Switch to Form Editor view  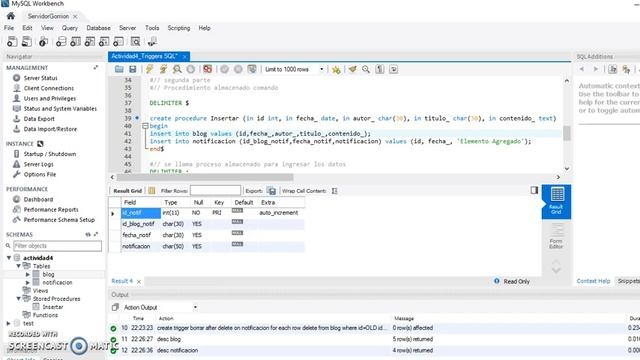click(556, 237)
